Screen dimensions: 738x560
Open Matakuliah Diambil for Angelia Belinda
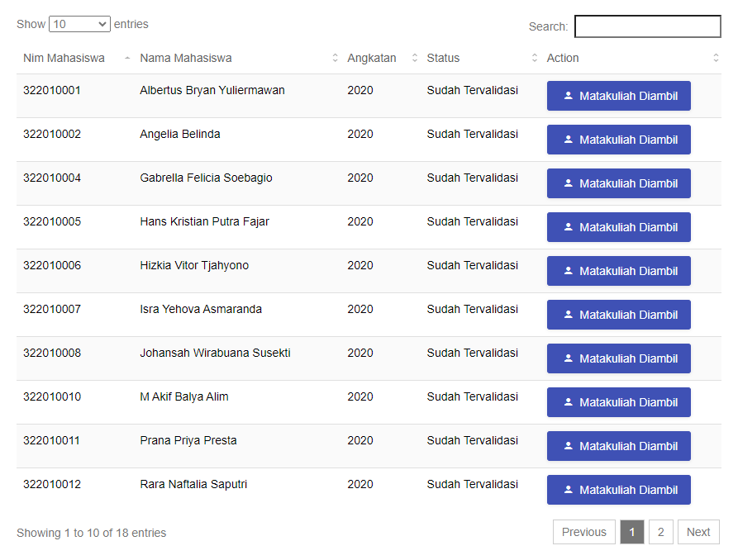tap(619, 140)
